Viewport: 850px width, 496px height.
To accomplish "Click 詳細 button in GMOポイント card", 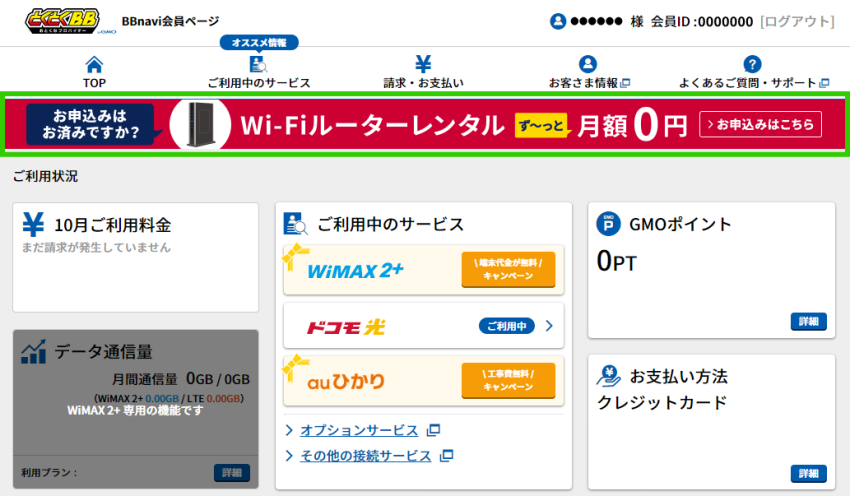I will [809, 321].
